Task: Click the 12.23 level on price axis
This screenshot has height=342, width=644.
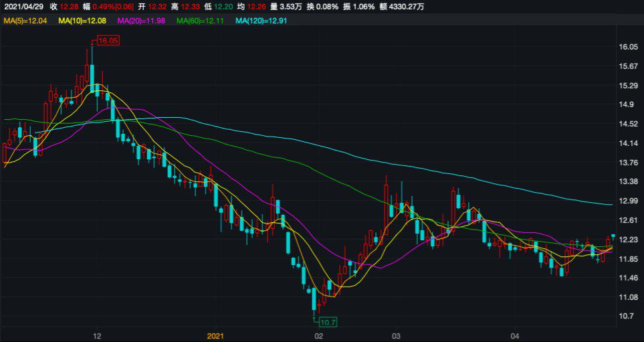Action: [x=627, y=240]
